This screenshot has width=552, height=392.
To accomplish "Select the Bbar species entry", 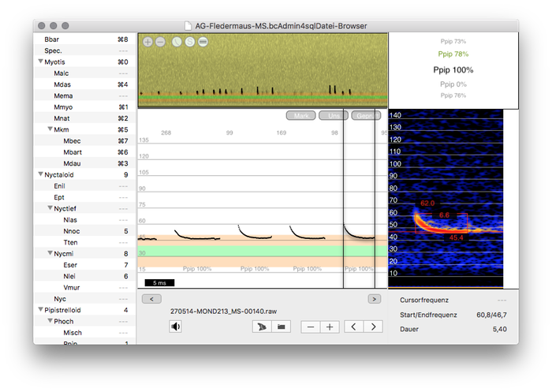I will pyautogui.click(x=53, y=39).
